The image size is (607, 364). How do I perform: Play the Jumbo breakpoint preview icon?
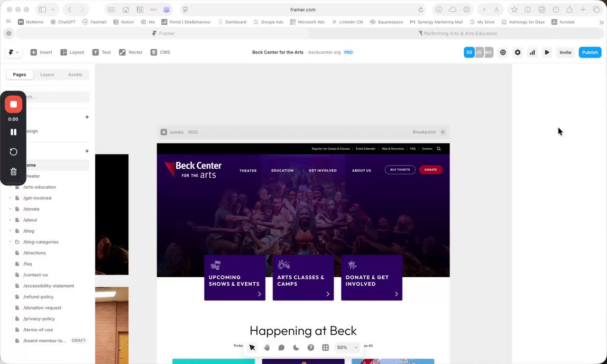[x=164, y=132]
